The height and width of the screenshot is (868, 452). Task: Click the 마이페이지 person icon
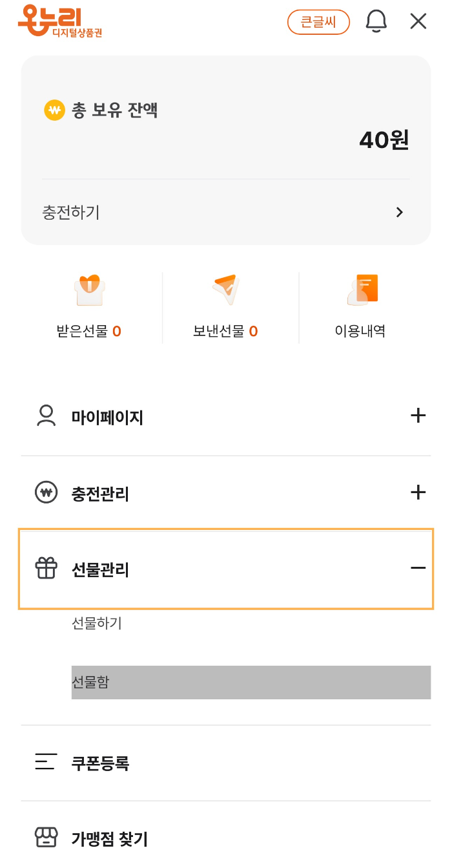click(x=46, y=416)
